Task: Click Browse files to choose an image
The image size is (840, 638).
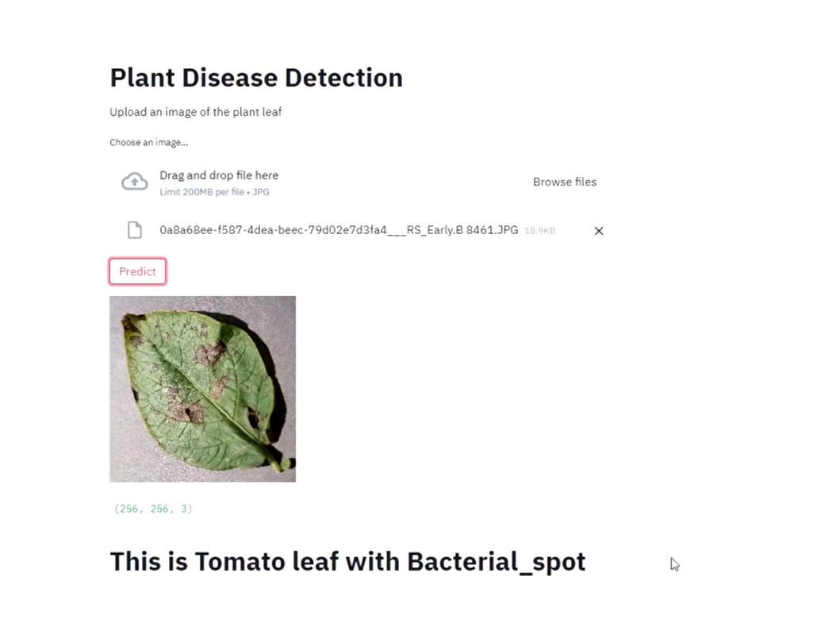Action: pos(564,182)
